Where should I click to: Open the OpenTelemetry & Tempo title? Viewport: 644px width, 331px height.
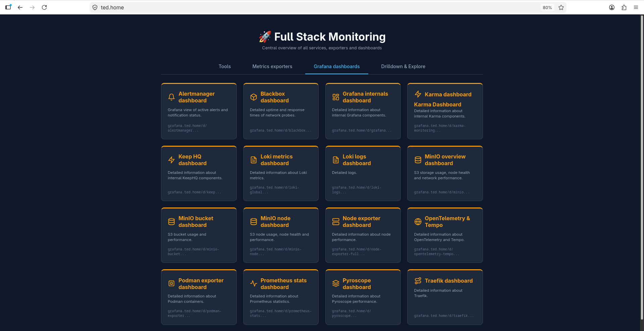tap(447, 222)
